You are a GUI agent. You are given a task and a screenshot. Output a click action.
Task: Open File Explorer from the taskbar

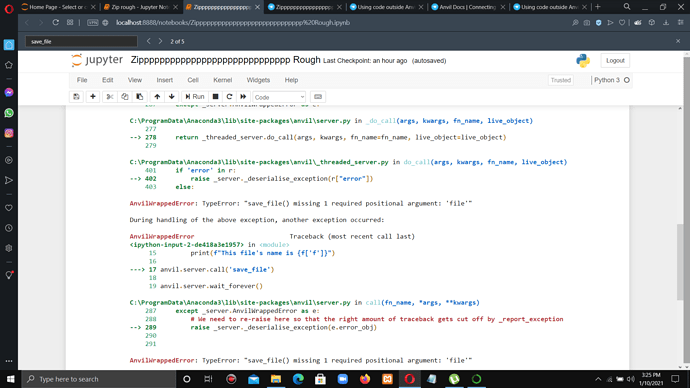276,379
